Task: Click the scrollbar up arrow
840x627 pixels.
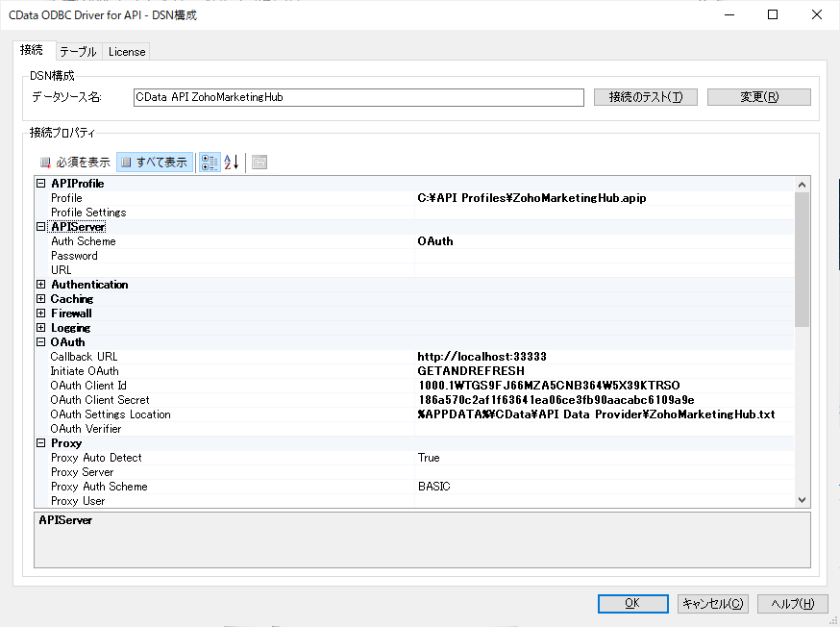Action: [802, 185]
